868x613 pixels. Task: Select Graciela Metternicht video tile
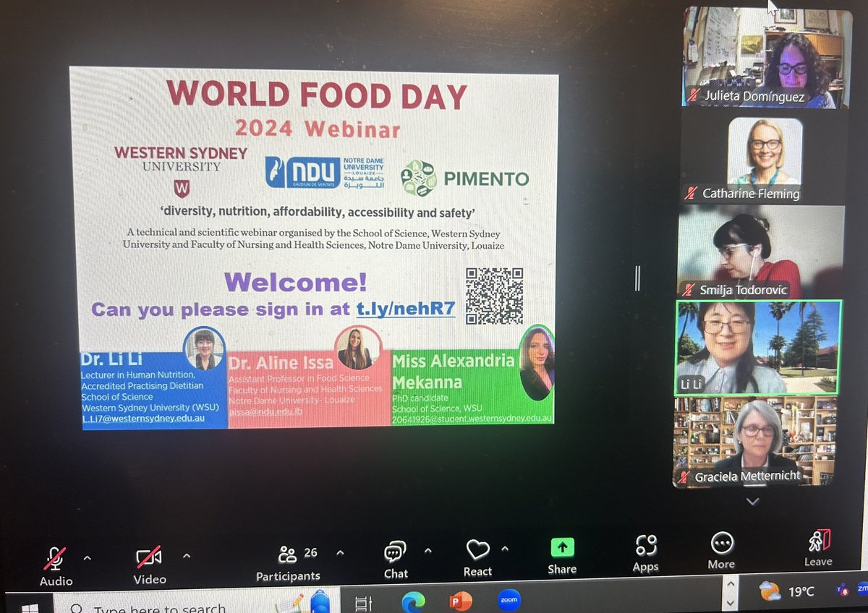[755, 442]
